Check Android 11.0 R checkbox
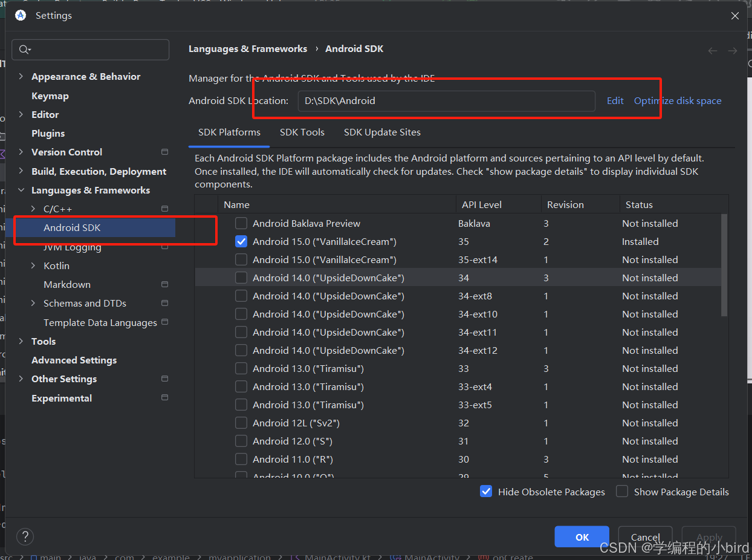Screen dimensions: 752x560 241,459
